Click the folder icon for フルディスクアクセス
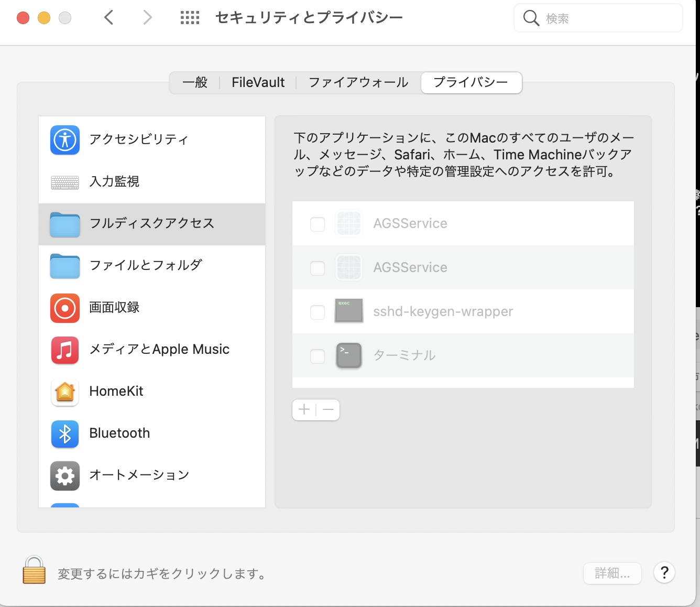700x607 pixels. coord(65,224)
